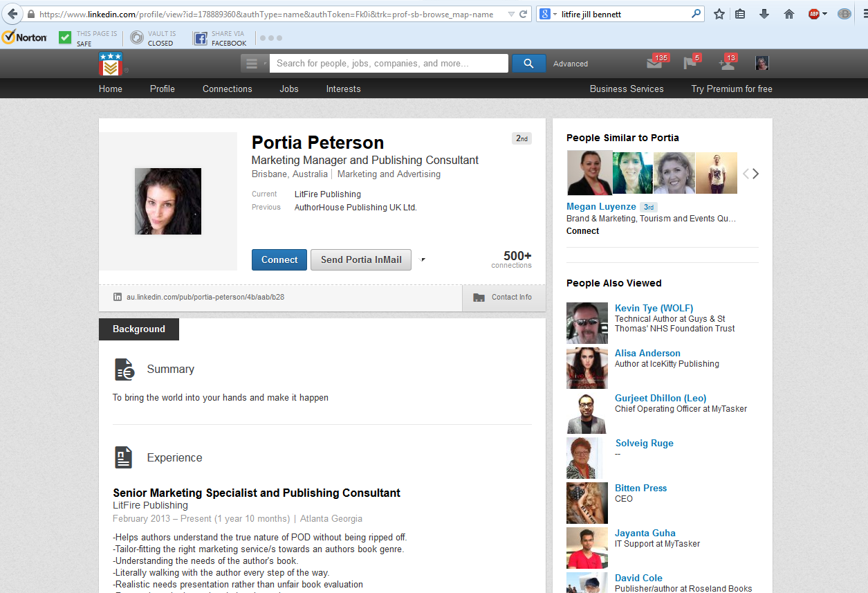Click the LinkedIn search input field
Viewport: 868px width, 593px height.
point(389,64)
